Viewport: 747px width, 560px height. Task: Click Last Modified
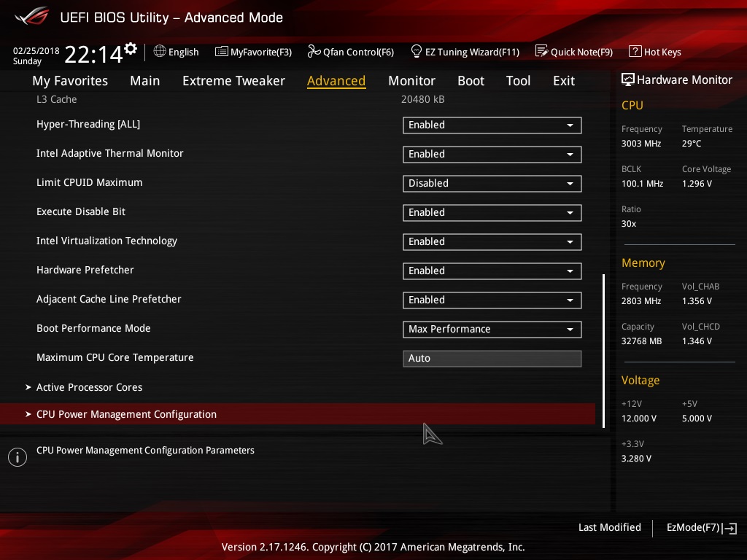point(609,527)
